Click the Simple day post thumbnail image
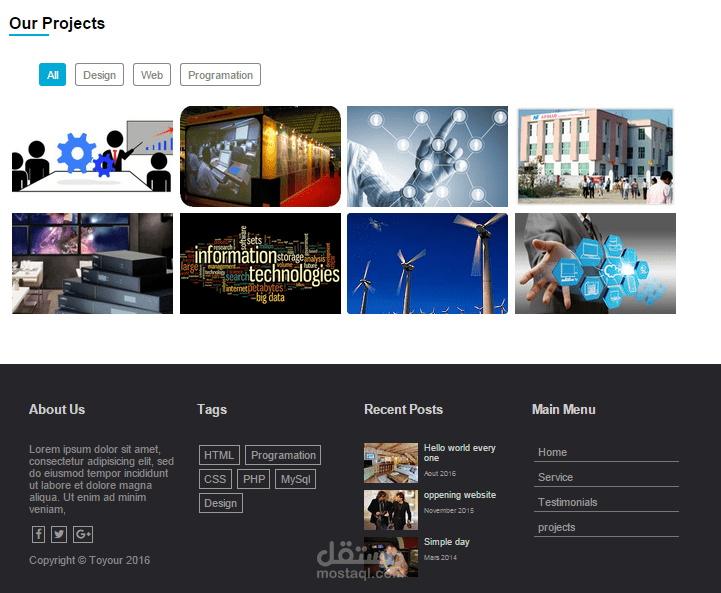Image resolution: width=721 pixels, height=593 pixels. pyautogui.click(x=391, y=557)
